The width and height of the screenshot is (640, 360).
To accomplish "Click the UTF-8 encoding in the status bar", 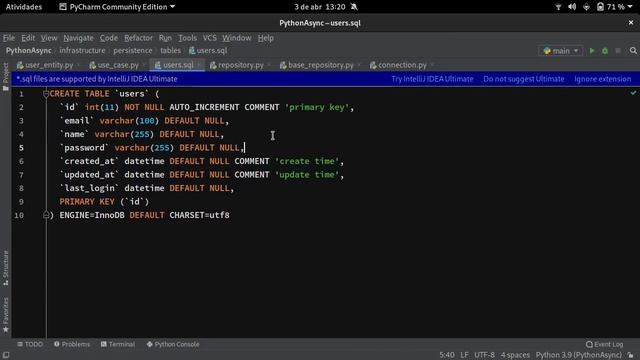I will (x=484, y=355).
